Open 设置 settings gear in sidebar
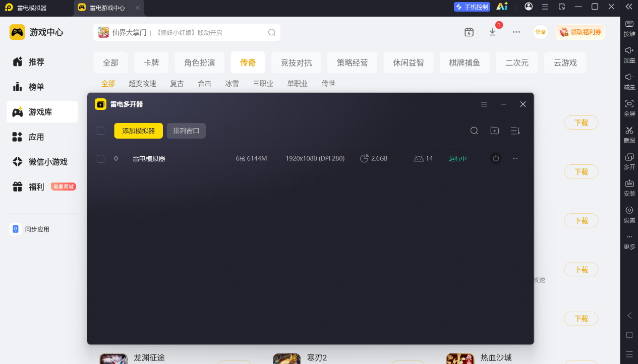Image resolution: width=638 pixels, height=364 pixels. click(x=629, y=214)
